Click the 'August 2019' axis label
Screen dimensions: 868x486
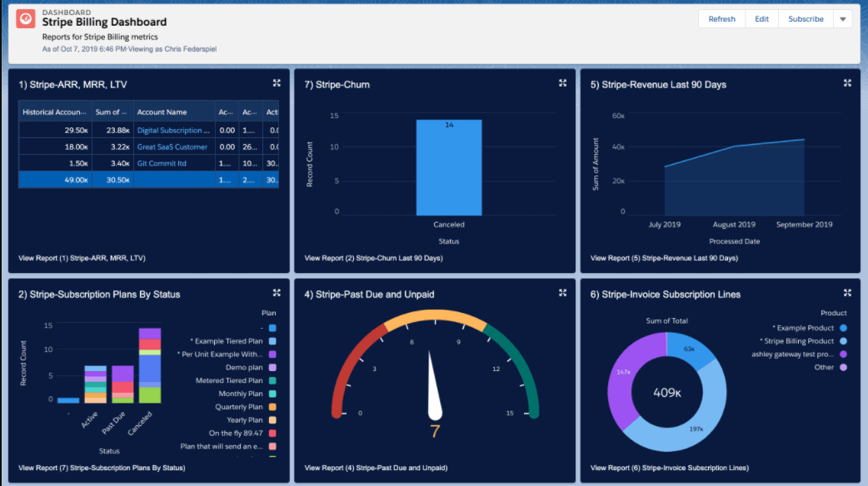(x=734, y=225)
